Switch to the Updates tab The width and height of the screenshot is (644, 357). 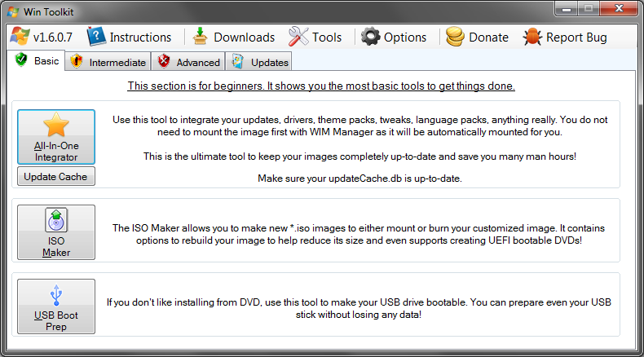[258, 62]
